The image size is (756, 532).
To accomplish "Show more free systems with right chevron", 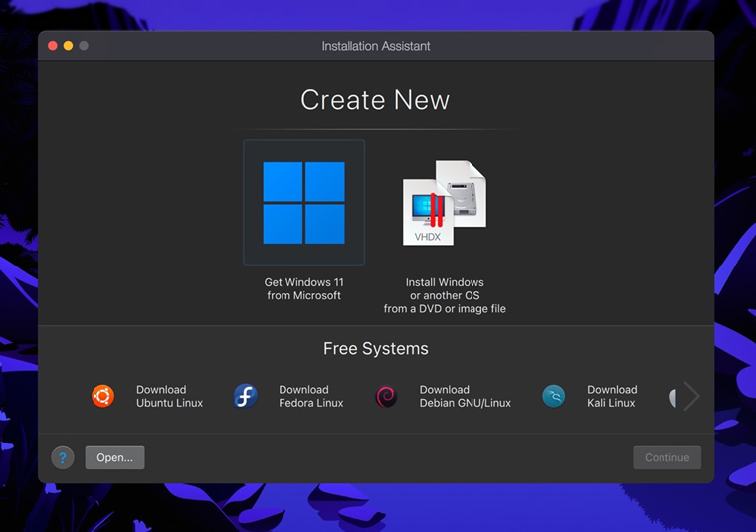I will point(692,396).
